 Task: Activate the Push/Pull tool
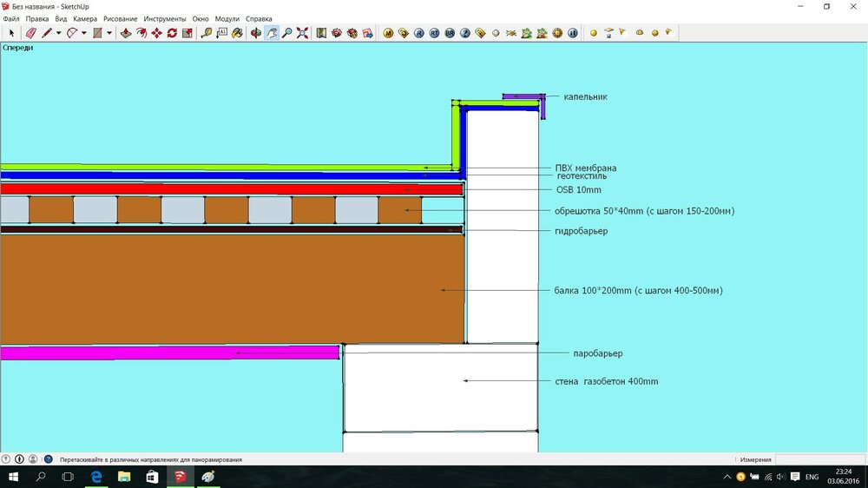click(x=126, y=33)
